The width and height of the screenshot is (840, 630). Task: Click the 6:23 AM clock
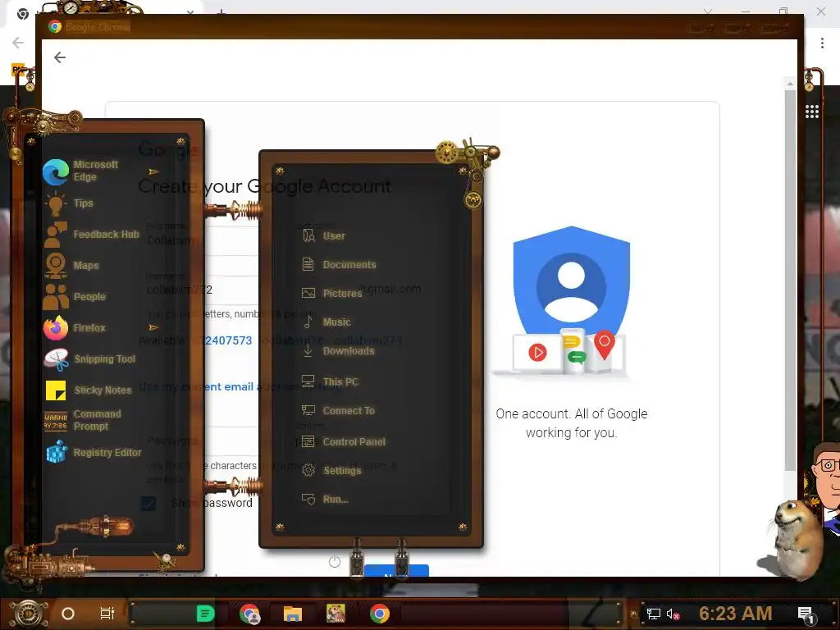(735, 614)
